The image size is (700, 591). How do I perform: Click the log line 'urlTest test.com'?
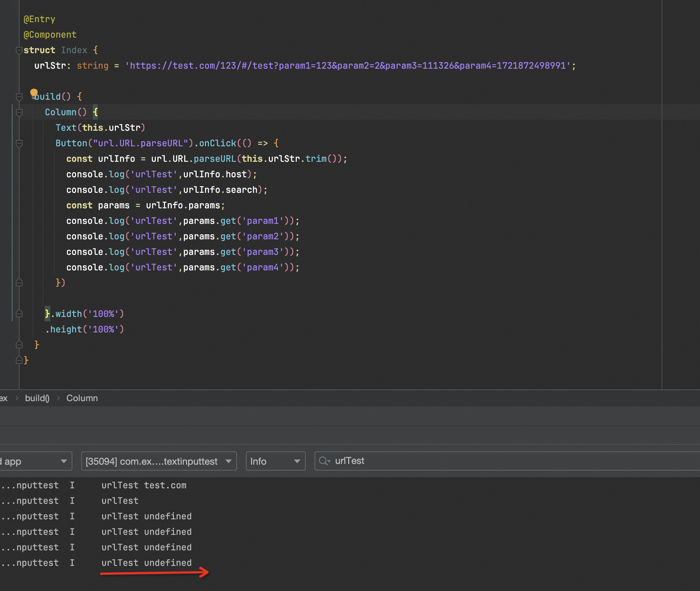coord(144,485)
